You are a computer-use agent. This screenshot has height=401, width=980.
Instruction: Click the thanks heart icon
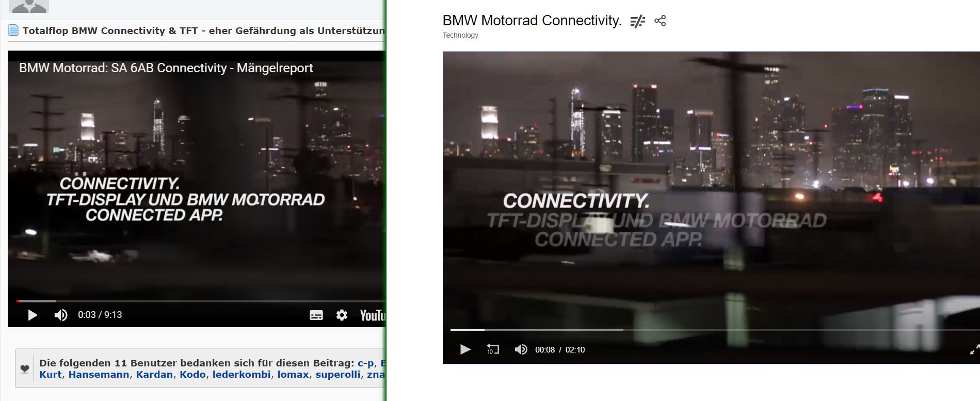pos(24,368)
